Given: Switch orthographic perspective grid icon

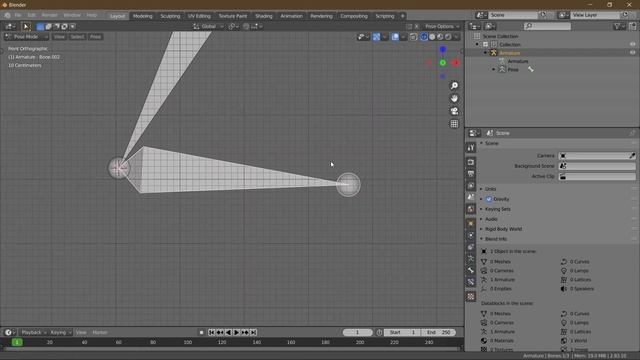Looking at the screenshot, I should coord(454,124).
